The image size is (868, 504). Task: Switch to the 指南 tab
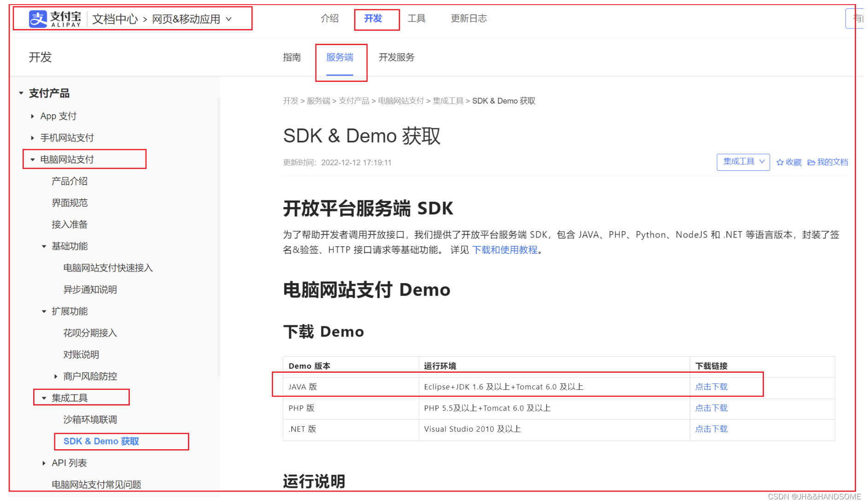pyautogui.click(x=292, y=57)
